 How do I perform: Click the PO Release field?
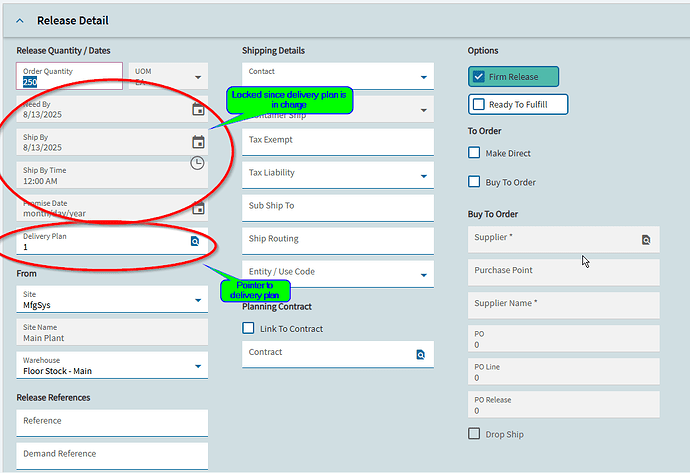(x=564, y=404)
